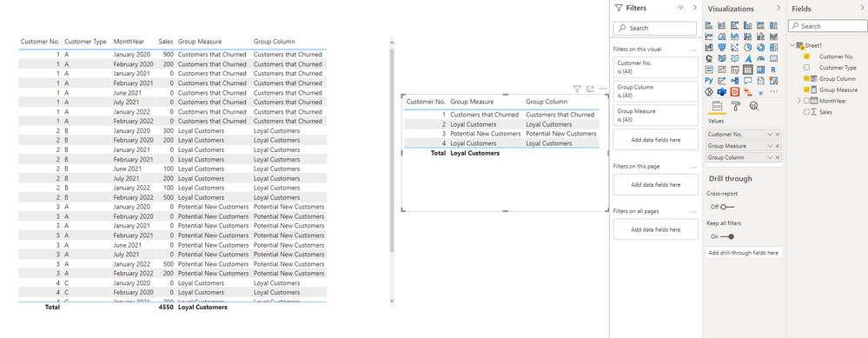The height and width of the screenshot is (338, 868).
Task: Select the scatter chart visual
Action: [x=734, y=48]
